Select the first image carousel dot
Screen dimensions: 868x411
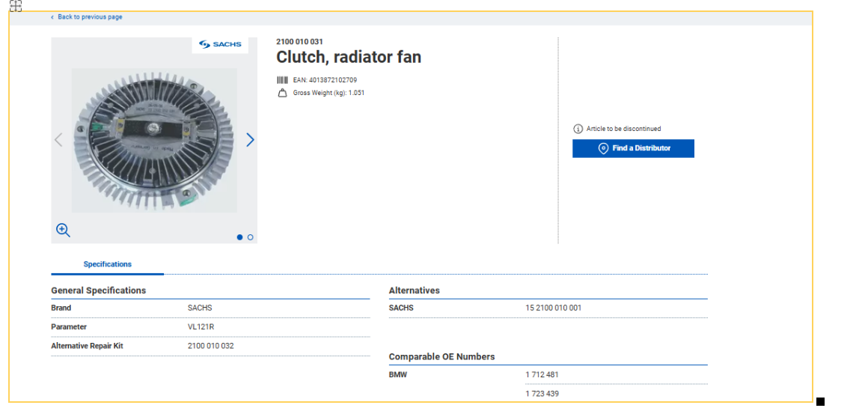click(x=239, y=237)
